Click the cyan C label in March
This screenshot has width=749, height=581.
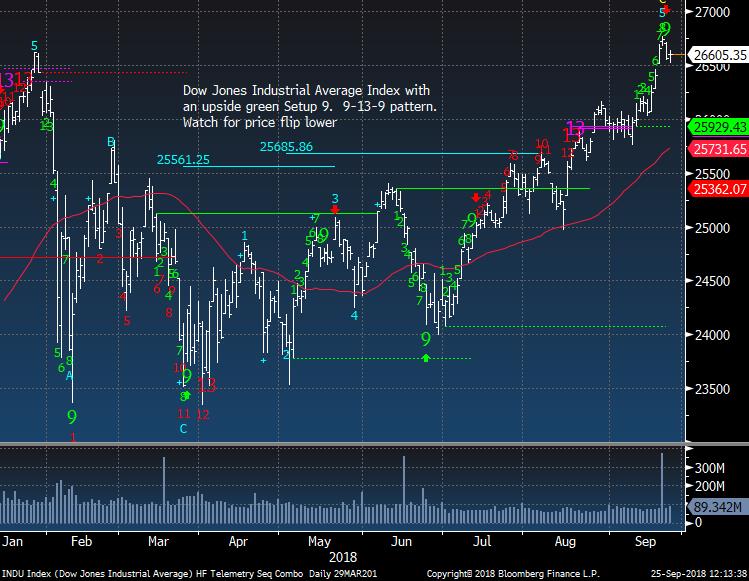tap(183, 429)
